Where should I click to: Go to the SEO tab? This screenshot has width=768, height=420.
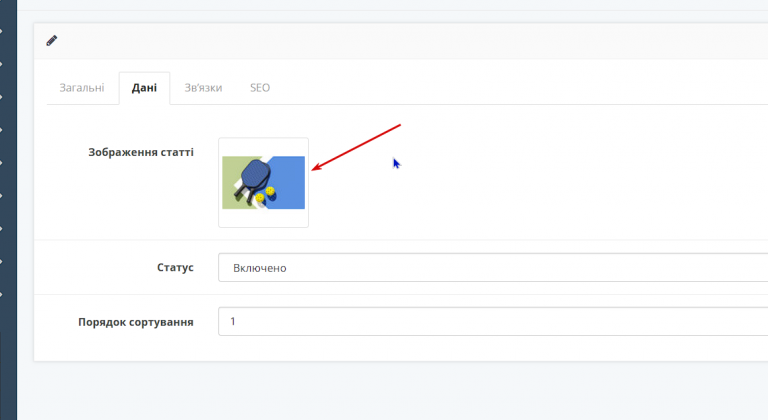coord(260,88)
